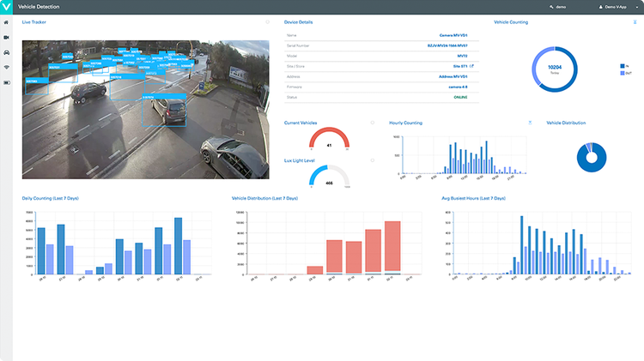Toggle the IN series in the legend

625,66
